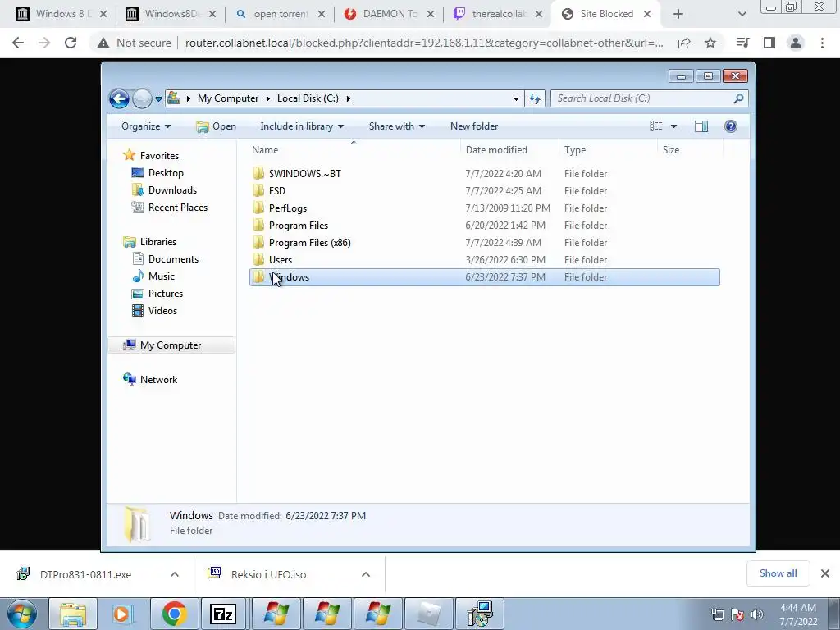Go back in Chrome browser
Viewport: 840px width, 630px height.
click(x=18, y=43)
